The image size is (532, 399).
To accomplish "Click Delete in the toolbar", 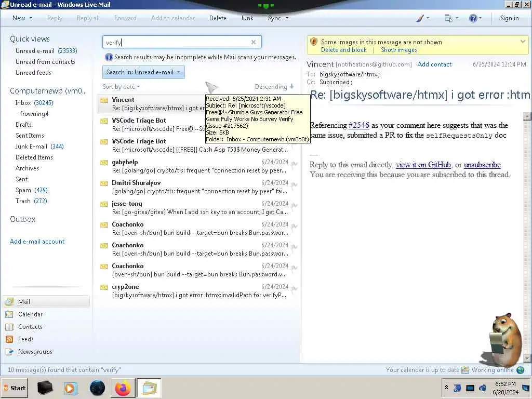I will [x=218, y=18].
